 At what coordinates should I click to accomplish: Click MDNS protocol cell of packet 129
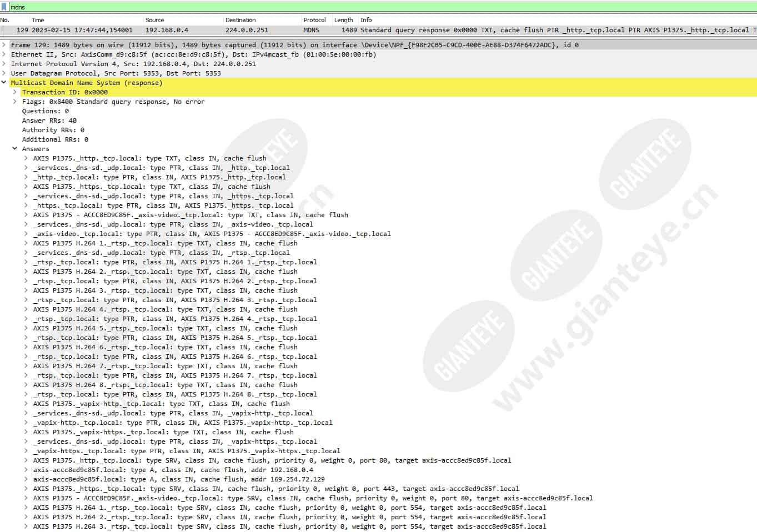click(311, 30)
